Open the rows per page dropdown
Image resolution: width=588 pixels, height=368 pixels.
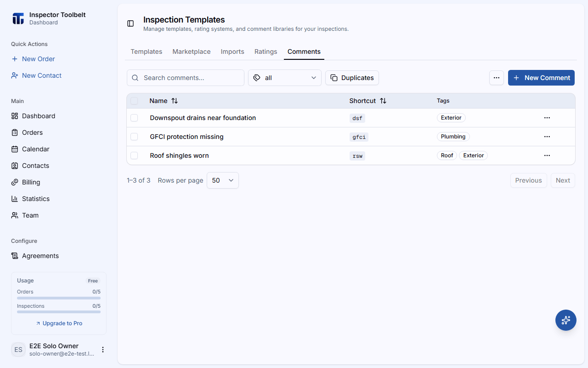tap(223, 180)
